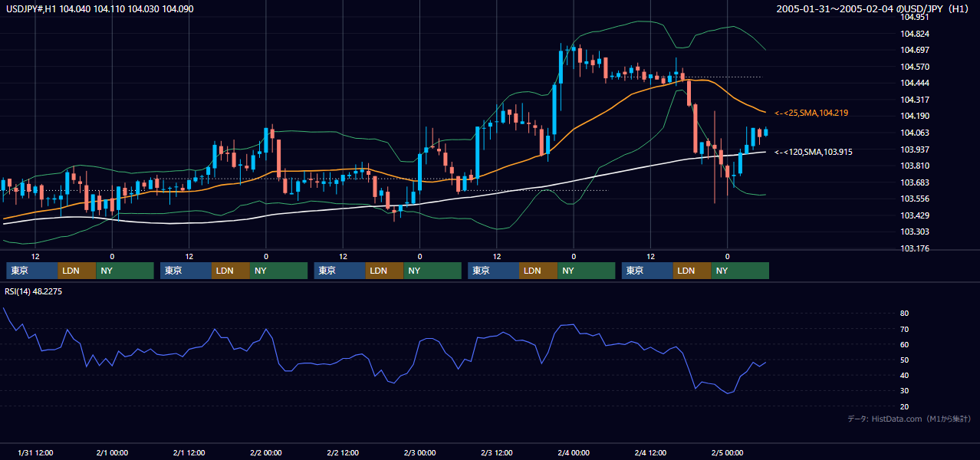Image resolution: width=980 pixels, height=460 pixels.
Task: Click the leftmost NY session block
Action: (125, 271)
